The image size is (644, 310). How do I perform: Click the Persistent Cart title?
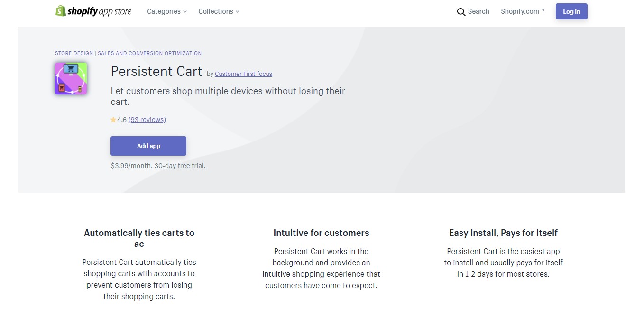(156, 71)
